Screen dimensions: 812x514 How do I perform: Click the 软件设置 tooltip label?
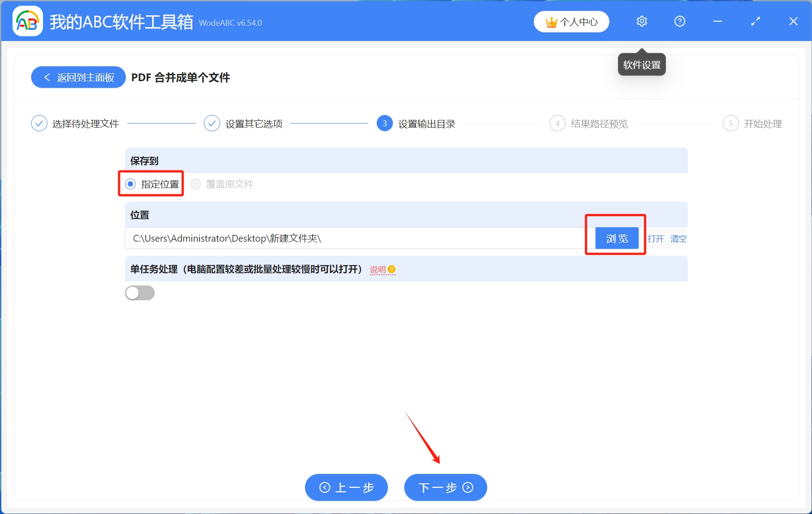point(642,64)
